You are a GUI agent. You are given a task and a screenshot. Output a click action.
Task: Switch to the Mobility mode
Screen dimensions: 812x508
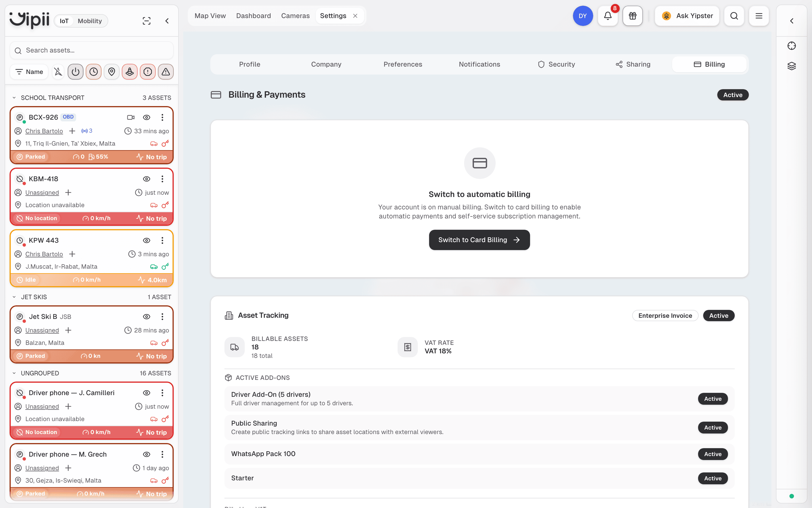[90, 21]
